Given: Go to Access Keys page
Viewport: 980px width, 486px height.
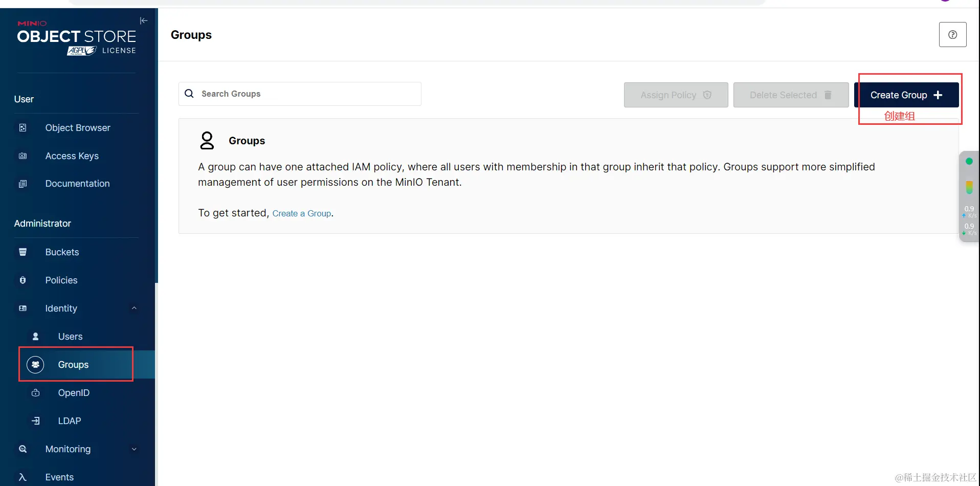Looking at the screenshot, I should point(72,156).
